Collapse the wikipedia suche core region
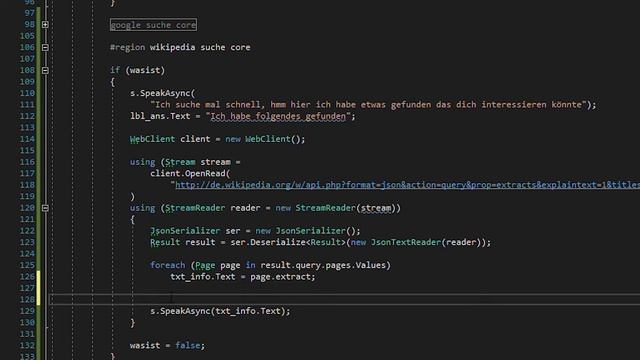Image resolution: width=640 pixels, height=360 pixels. click(45, 47)
